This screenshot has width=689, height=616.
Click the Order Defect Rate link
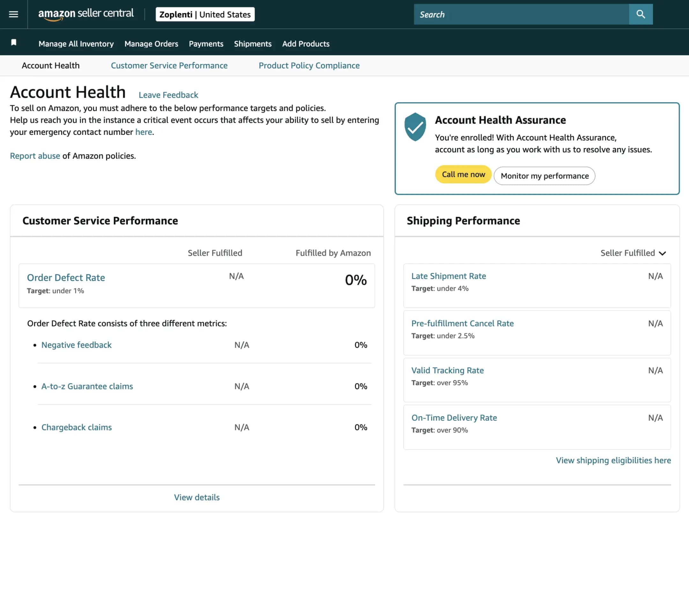click(x=65, y=277)
